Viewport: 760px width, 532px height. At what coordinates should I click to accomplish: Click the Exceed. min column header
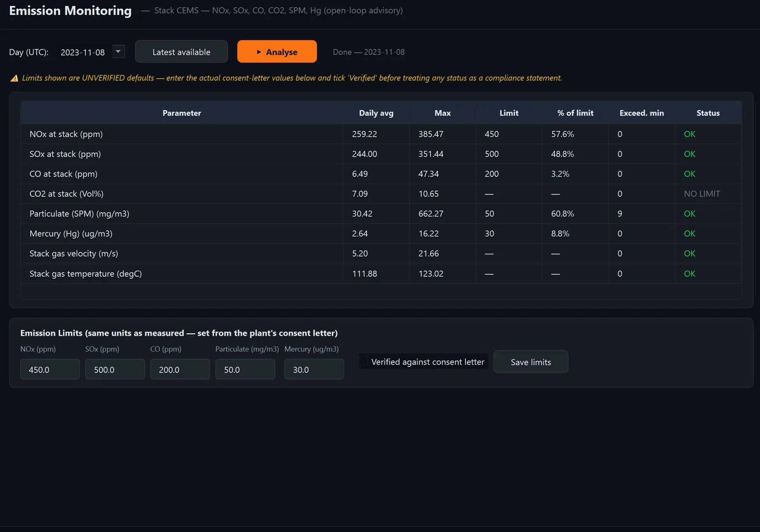[x=641, y=113]
